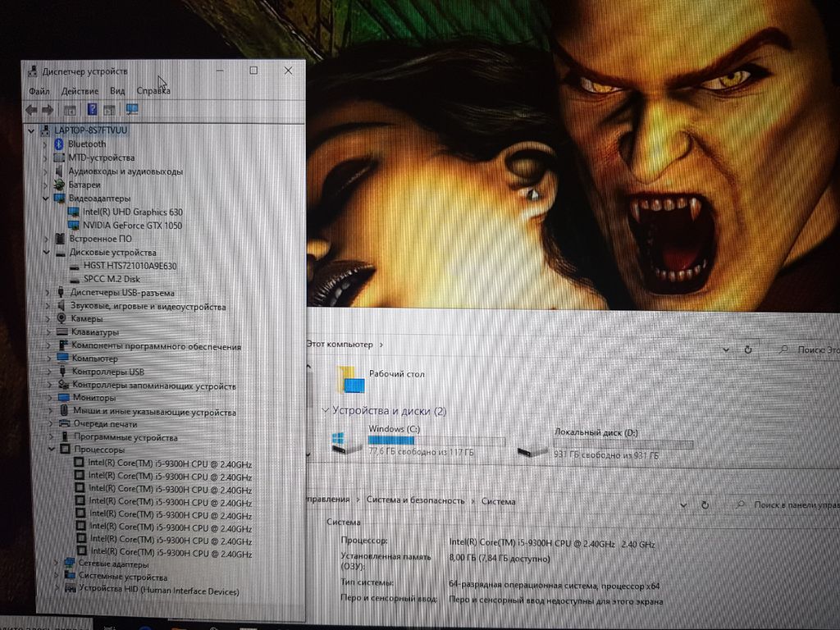
Task: Open the Файл menu in Device Manager
Action: (39, 91)
